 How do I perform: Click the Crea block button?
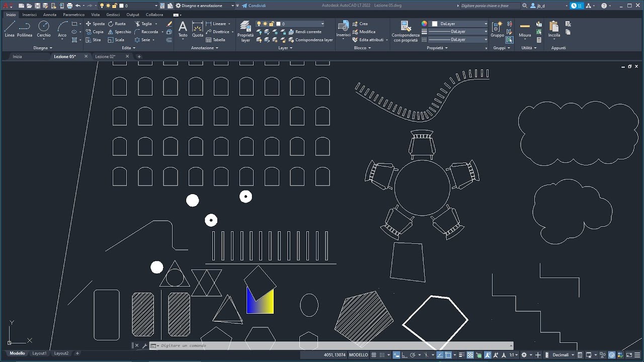(x=360, y=24)
